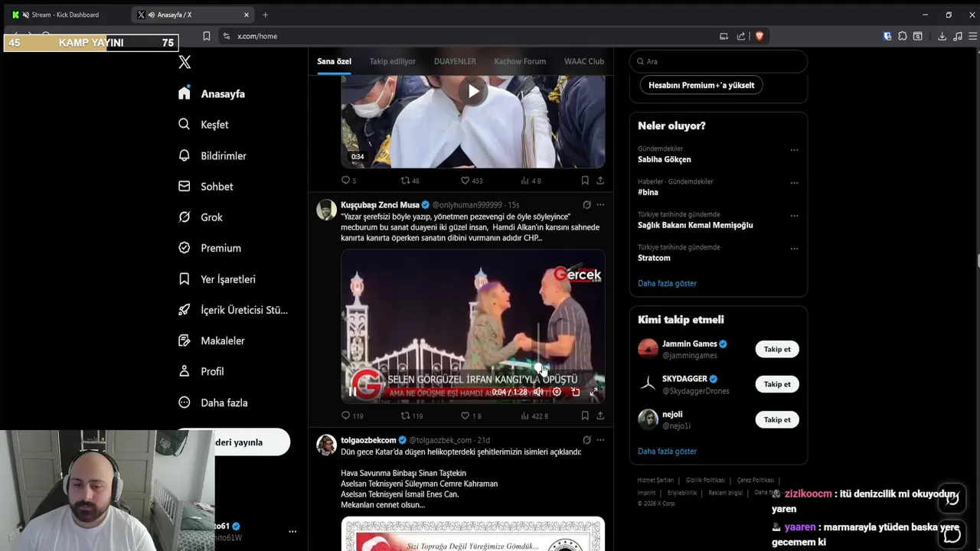980x551 pixels.
Task: Expand the video to fullscreen
Action: [593, 392]
